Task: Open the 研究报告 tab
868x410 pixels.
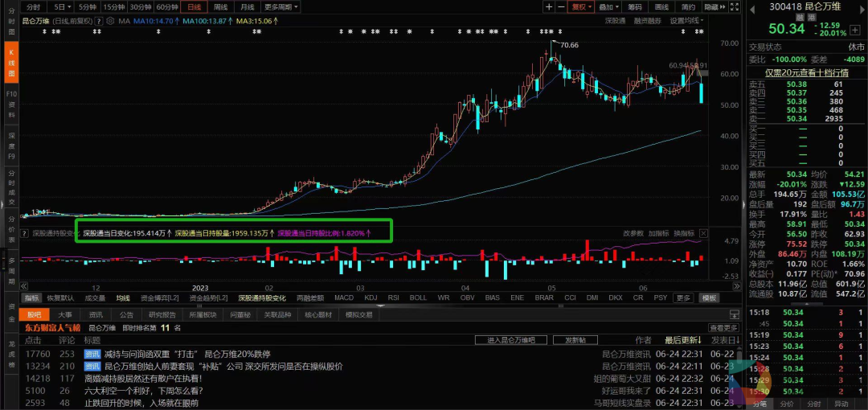Action: click(162, 314)
